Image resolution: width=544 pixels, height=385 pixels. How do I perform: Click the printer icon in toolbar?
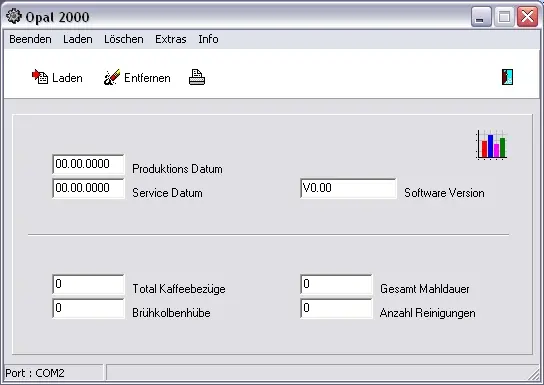click(x=197, y=77)
